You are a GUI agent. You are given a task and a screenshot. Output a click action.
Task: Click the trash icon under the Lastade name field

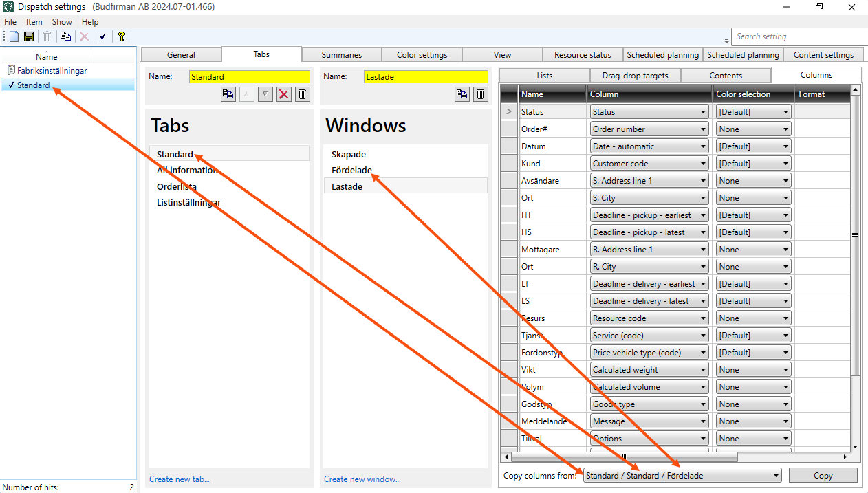click(x=481, y=94)
